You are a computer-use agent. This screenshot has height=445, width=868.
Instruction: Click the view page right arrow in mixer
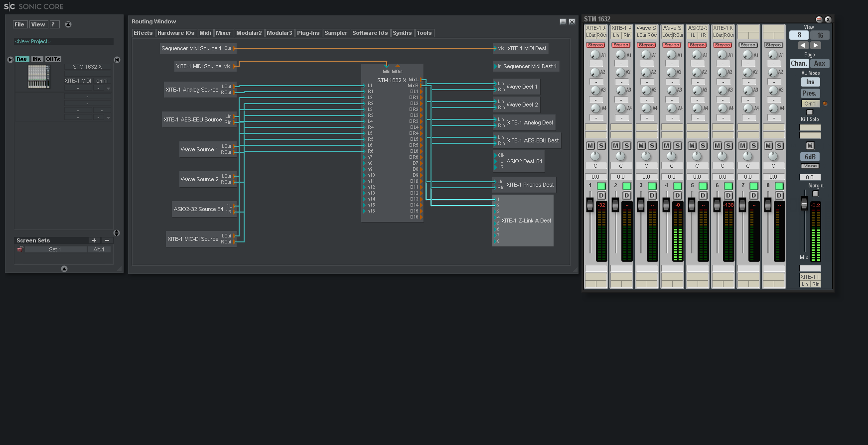coord(816,45)
